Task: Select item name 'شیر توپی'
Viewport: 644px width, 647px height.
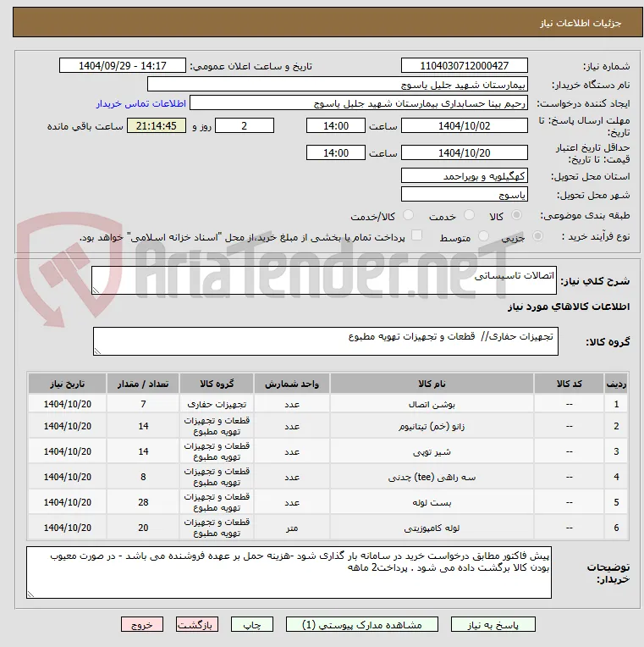Action: click(432, 452)
